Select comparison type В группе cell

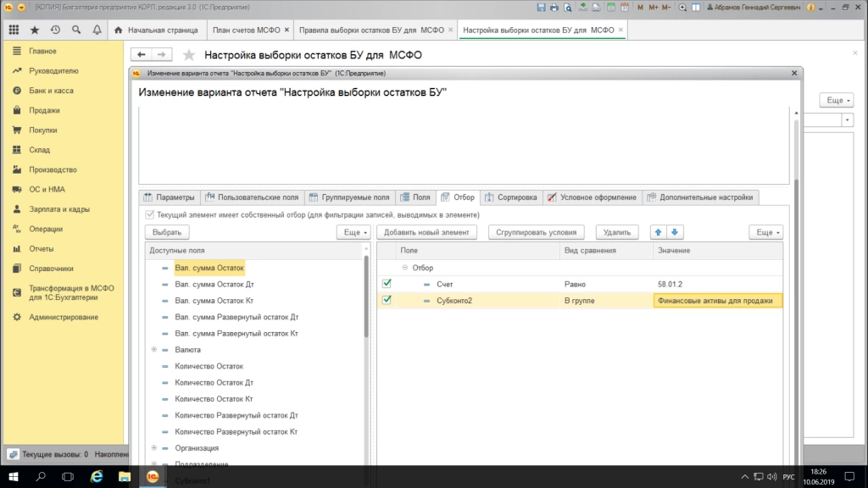606,301
